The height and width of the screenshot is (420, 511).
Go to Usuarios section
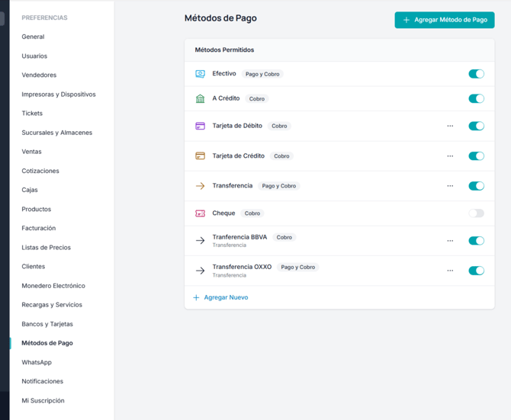pyautogui.click(x=34, y=56)
